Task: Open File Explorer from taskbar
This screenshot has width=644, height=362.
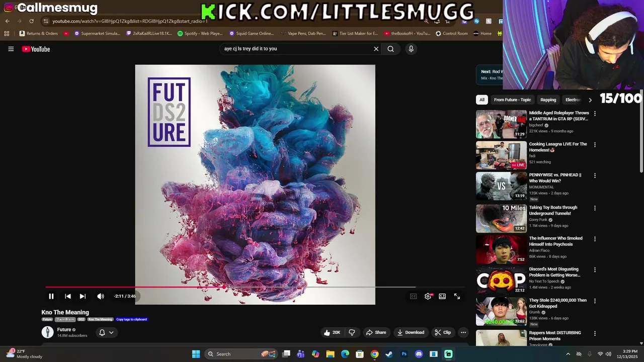Action: click(x=330, y=354)
